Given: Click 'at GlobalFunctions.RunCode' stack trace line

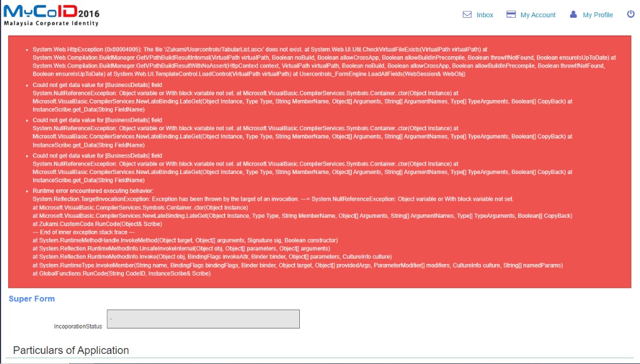Looking at the screenshot, I should 121,273.
